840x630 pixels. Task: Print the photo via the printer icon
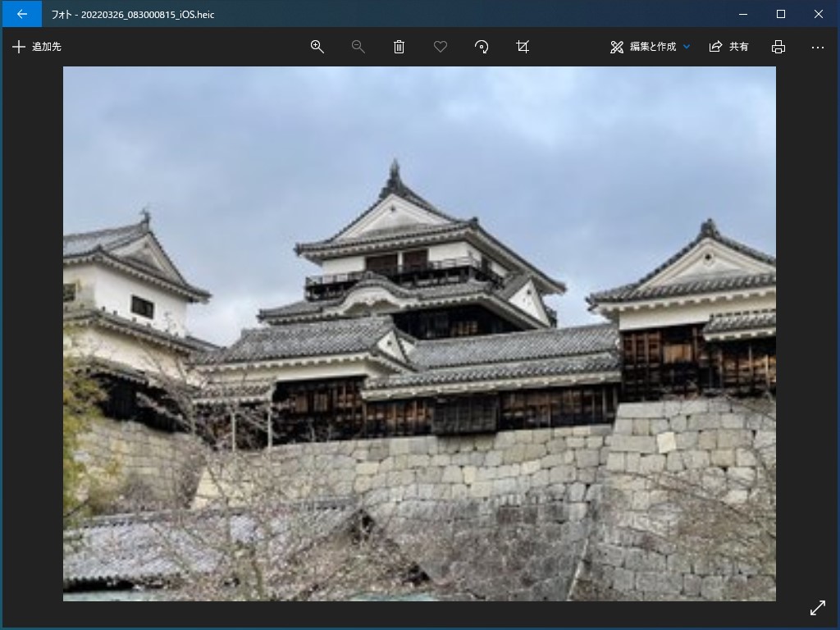pos(778,47)
